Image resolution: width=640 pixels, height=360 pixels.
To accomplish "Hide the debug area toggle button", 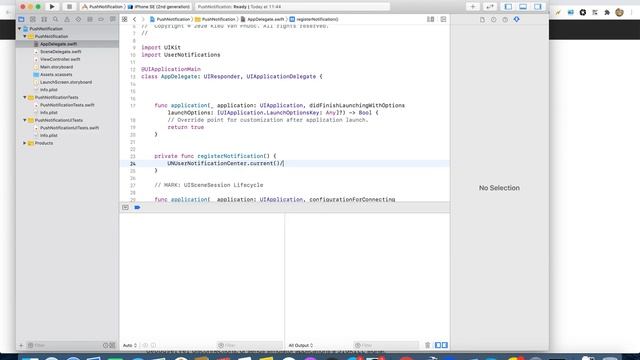I will pyautogui.click(x=125, y=207).
